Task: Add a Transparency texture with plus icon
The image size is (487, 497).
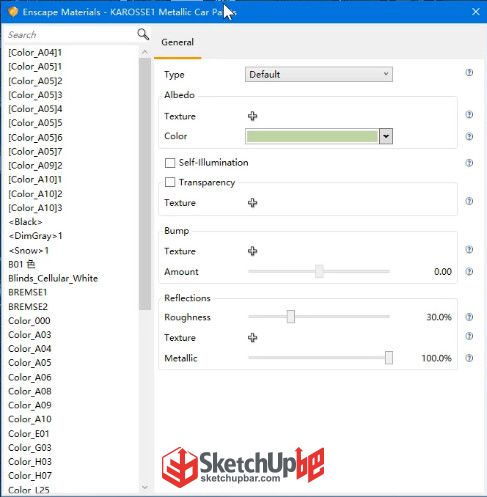Action: pyautogui.click(x=252, y=203)
